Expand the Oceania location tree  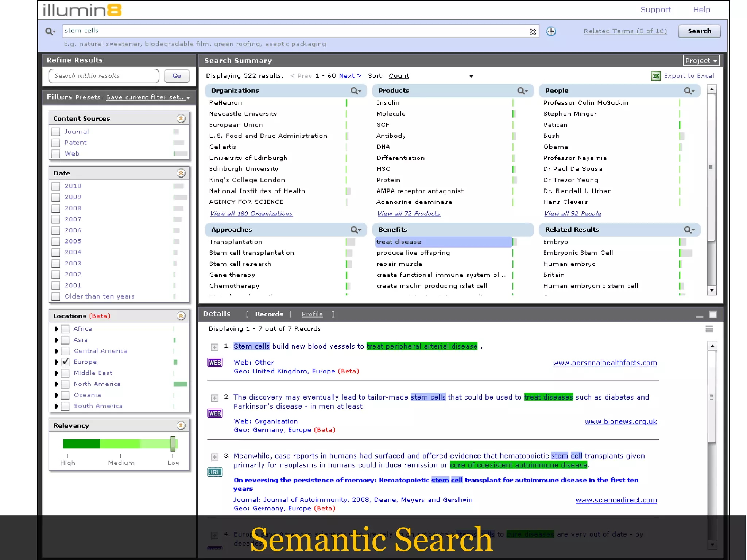coord(57,395)
